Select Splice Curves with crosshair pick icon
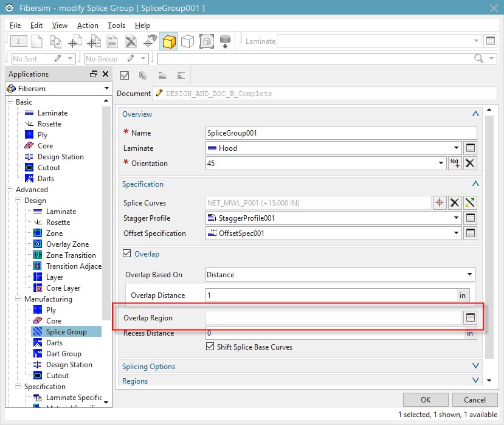Screen dimensions: 504x425 [440, 203]
